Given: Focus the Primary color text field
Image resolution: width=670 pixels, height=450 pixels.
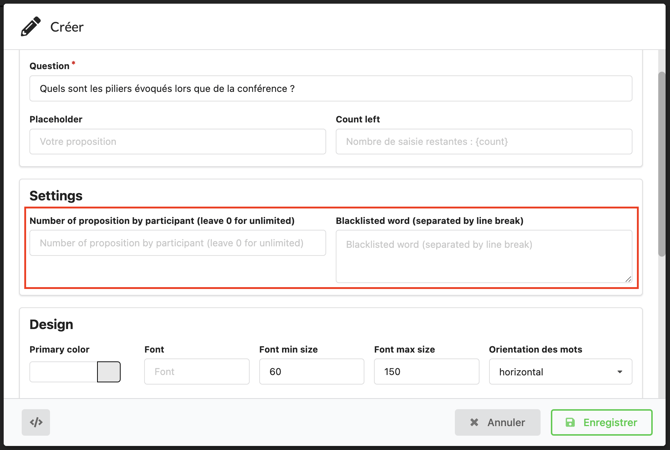Looking at the screenshot, I should point(63,372).
